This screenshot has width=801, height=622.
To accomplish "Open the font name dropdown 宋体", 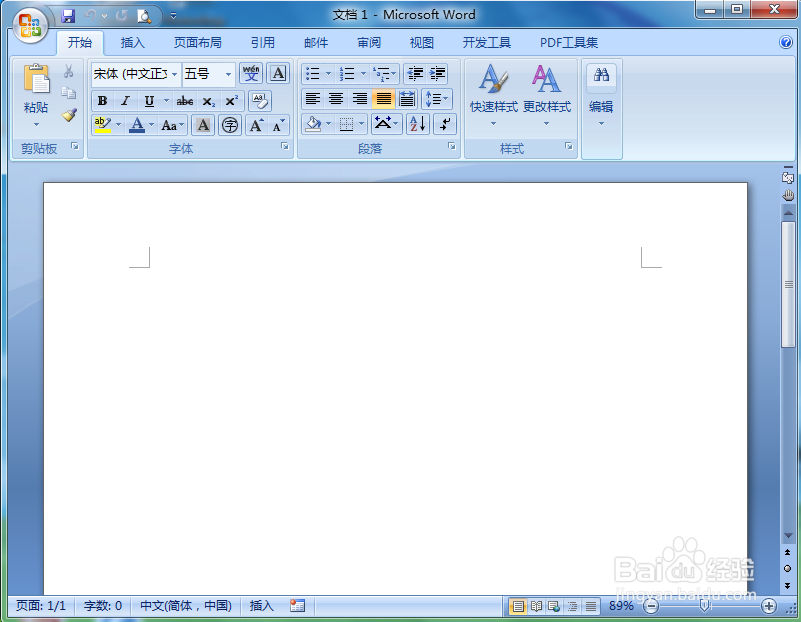I will pyautogui.click(x=174, y=75).
